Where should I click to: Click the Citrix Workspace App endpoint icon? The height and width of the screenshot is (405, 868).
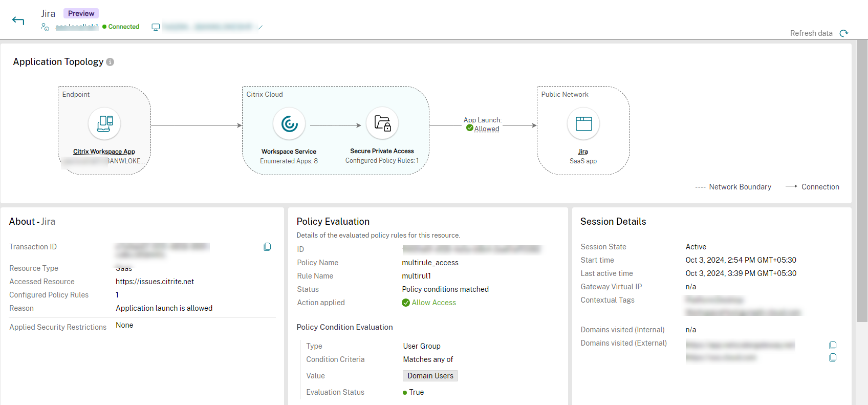click(104, 123)
